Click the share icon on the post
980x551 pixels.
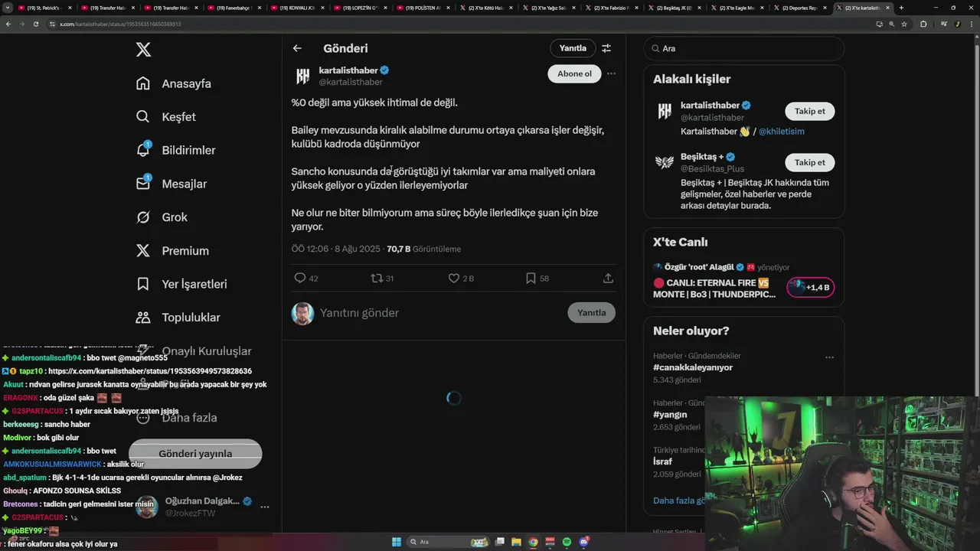(x=608, y=279)
